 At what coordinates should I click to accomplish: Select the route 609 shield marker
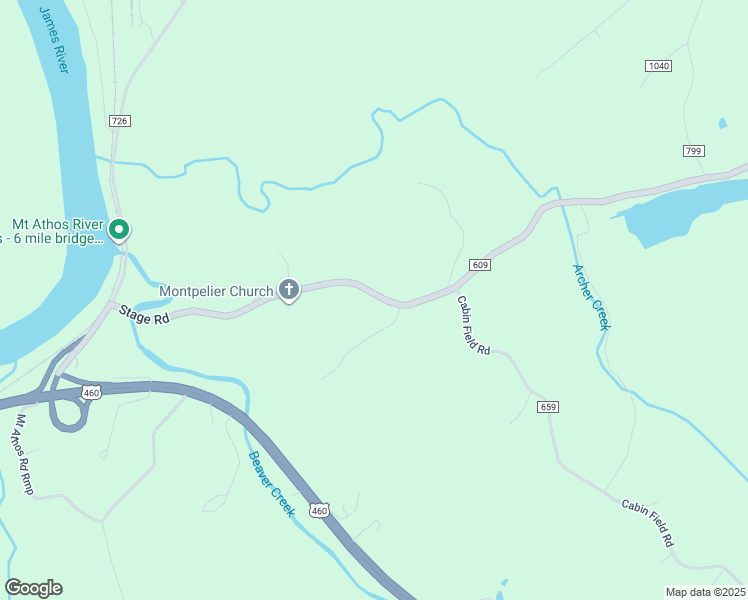[x=480, y=265]
